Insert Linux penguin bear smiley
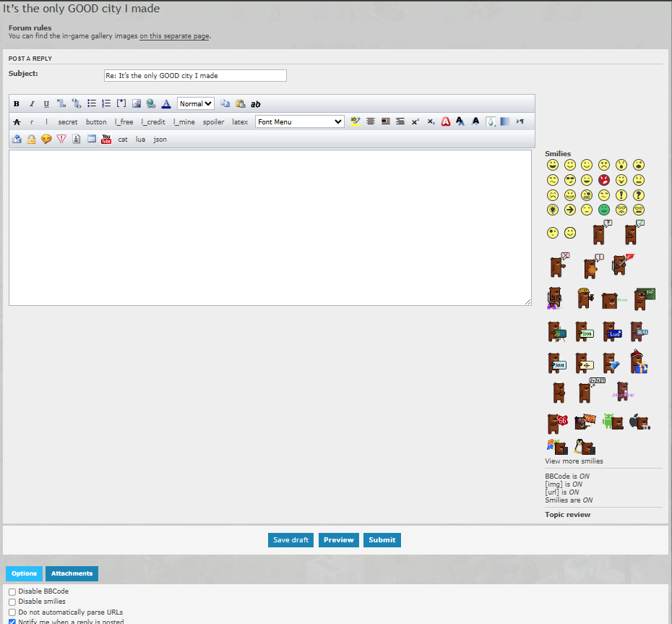The width and height of the screenshot is (672, 624). [585, 447]
